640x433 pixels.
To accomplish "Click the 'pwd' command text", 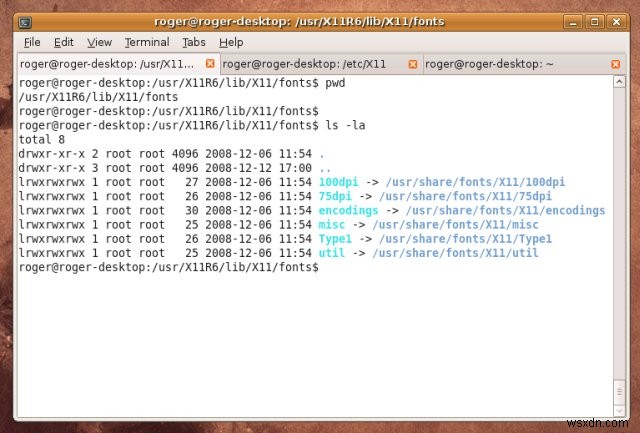I will click(335, 83).
